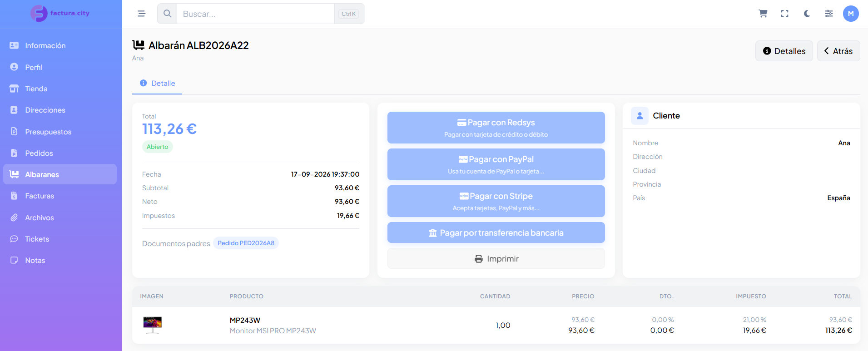This screenshot has width=868, height=351.
Task: Pay with Redsys
Action: pos(496,128)
